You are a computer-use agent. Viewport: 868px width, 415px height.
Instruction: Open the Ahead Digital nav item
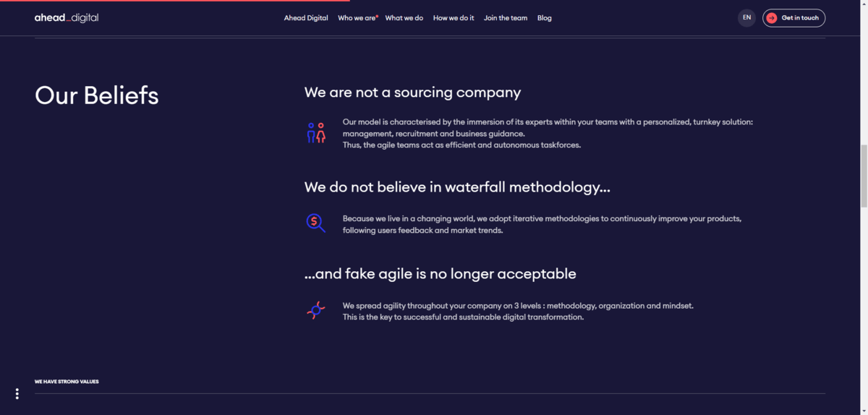[306, 18]
